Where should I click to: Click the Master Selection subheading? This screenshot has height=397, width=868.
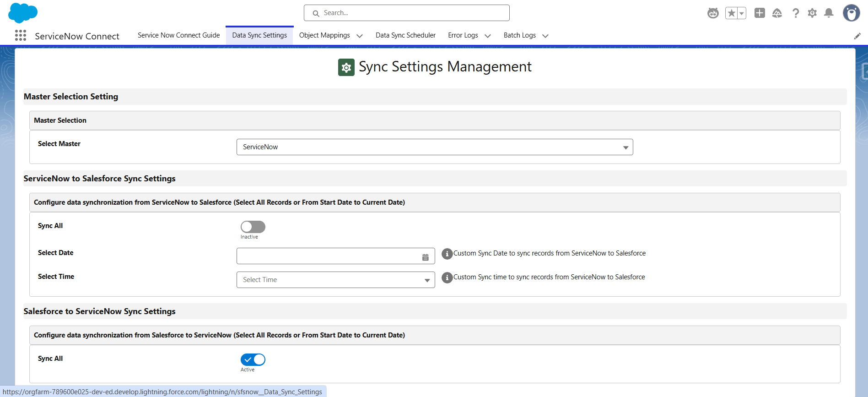tap(60, 120)
